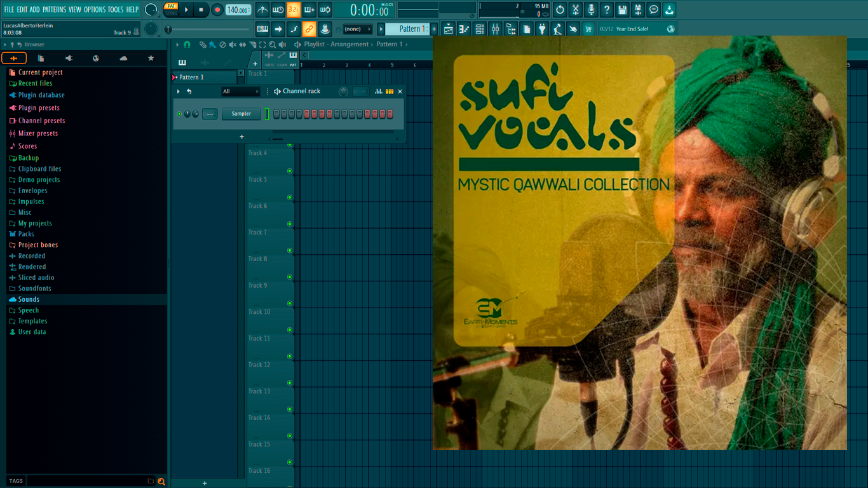Open the OPTIONS menu
Image resolution: width=868 pixels, height=488 pixels.
tap(95, 10)
